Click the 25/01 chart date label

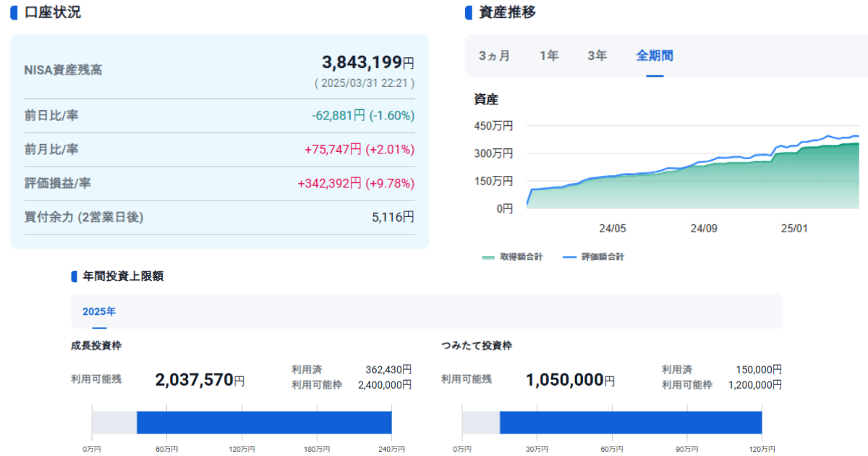coord(794,228)
